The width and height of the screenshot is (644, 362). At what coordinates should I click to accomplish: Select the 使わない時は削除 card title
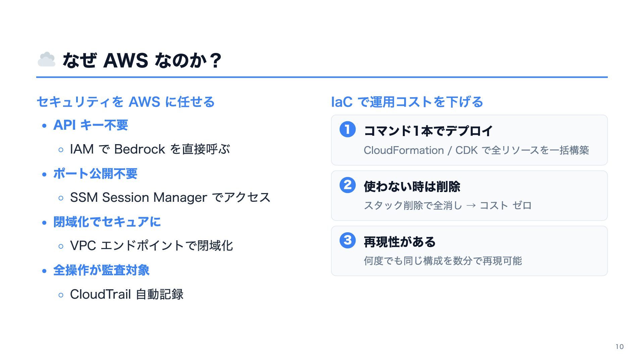click(x=412, y=186)
